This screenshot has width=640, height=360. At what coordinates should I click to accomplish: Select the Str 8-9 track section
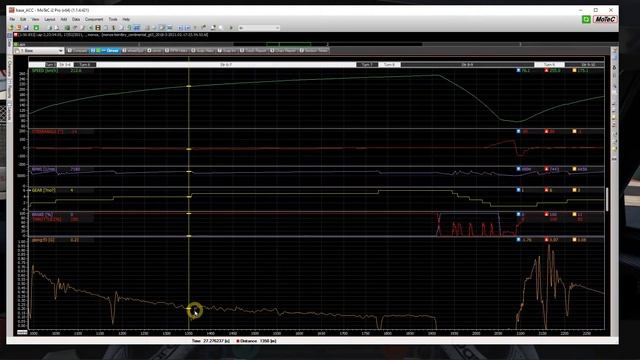[x=467, y=64]
